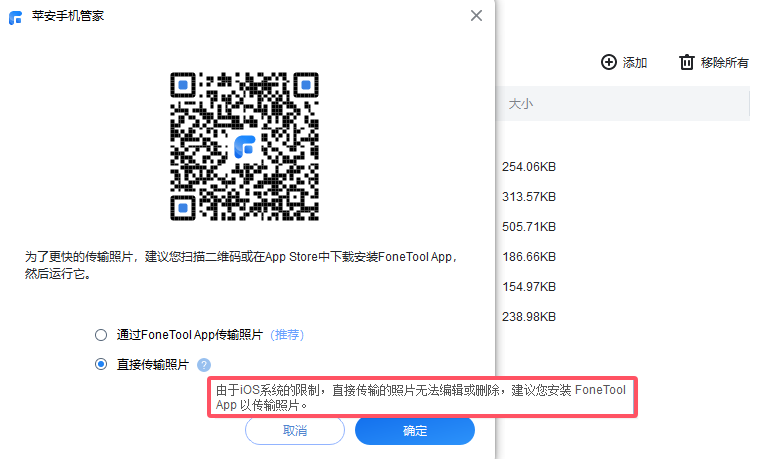Click the QR code image
Screen dimensions: 759x459
coord(244,146)
